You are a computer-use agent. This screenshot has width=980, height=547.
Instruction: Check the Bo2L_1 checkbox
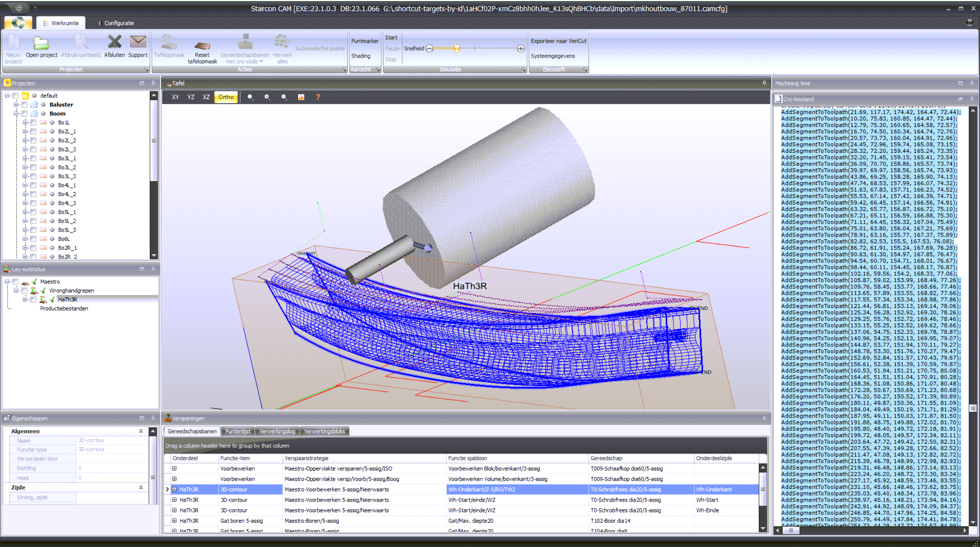tap(33, 131)
